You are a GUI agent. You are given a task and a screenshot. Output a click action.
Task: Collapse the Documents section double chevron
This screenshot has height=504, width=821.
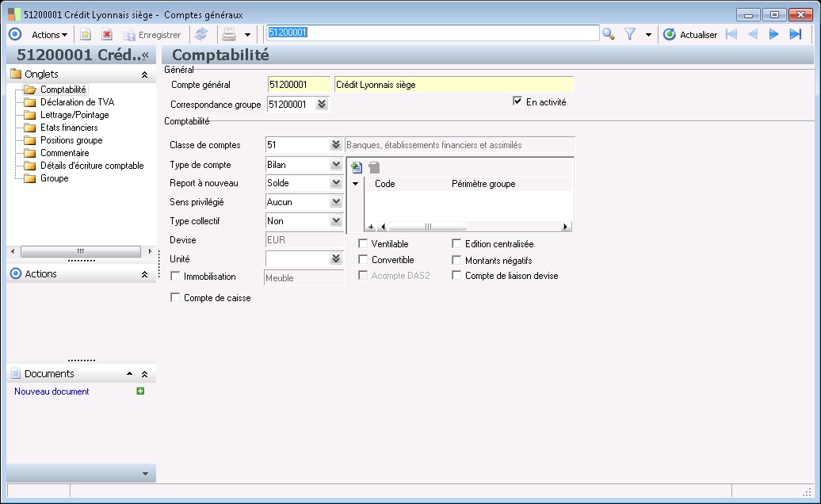[144, 374]
